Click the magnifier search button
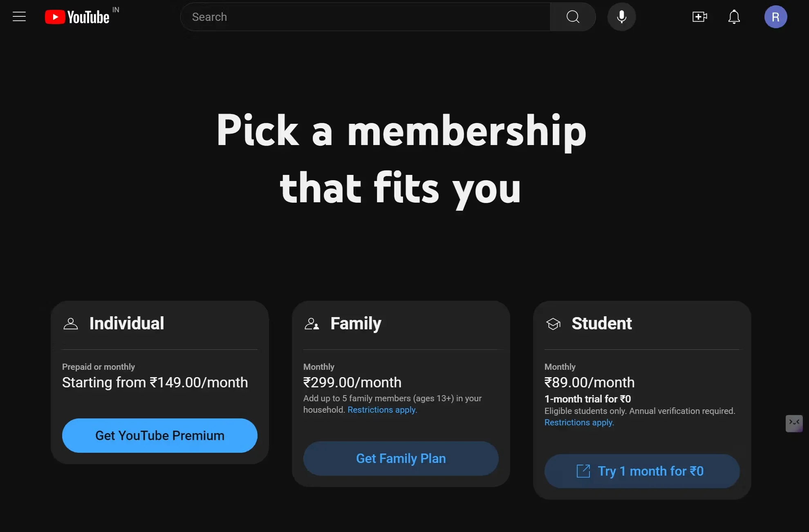Screen dimensions: 809x532 point(573,17)
